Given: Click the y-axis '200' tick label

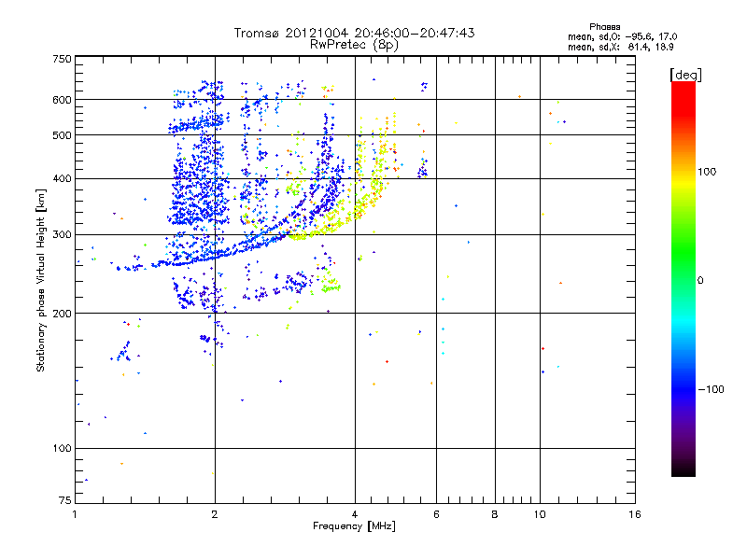Looking at the screenshot, I should pyautogui.click(x=62, y=314).
